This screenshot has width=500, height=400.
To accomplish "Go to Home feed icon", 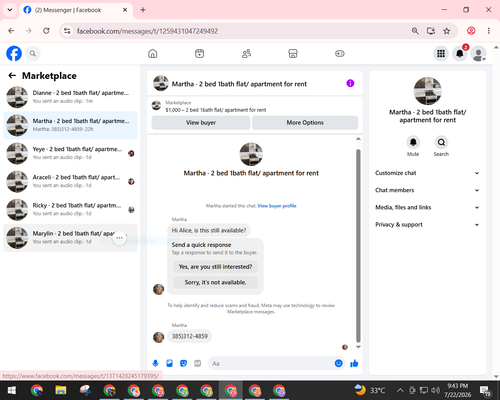I will (153, 53).
